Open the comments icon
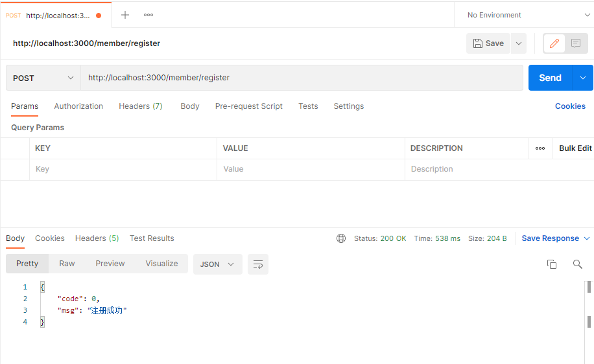Viewport: 594px width, 364px height. pyautogui.click(x=576, y=43)
